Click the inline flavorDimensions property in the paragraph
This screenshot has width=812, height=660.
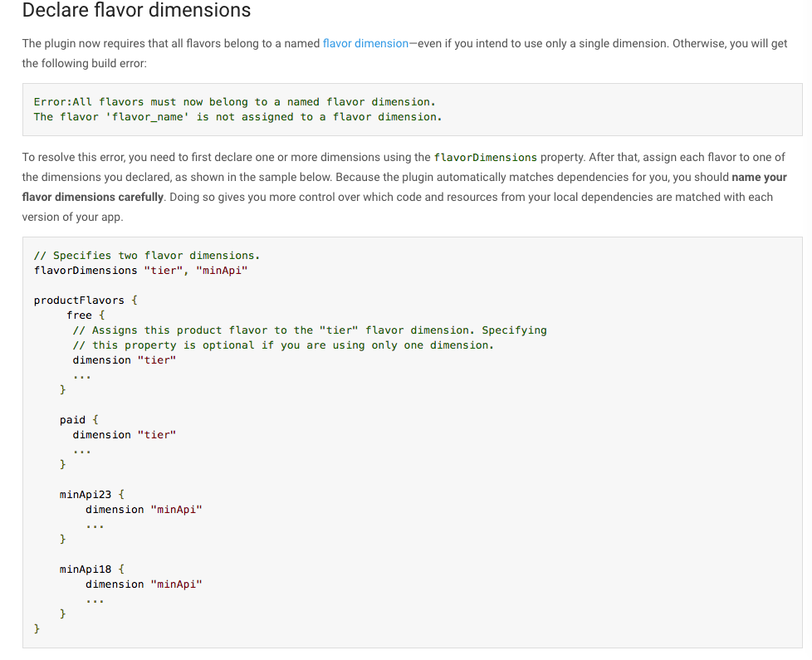(x=486, y=158)
